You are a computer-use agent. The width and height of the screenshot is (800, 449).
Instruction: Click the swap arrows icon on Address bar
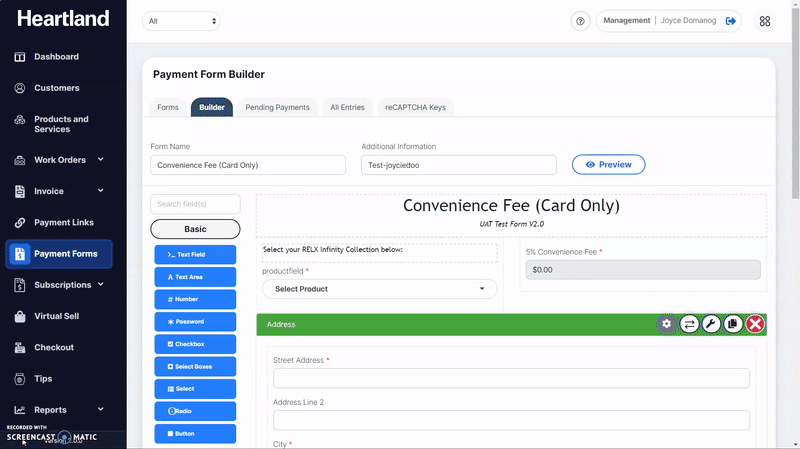pyautogui.click(x=689, y=324)
